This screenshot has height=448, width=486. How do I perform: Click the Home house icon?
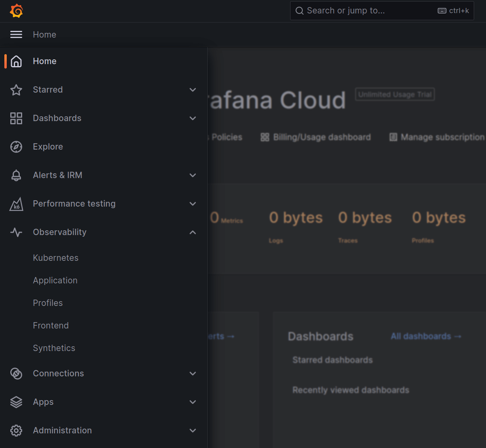tap(16, 61)
